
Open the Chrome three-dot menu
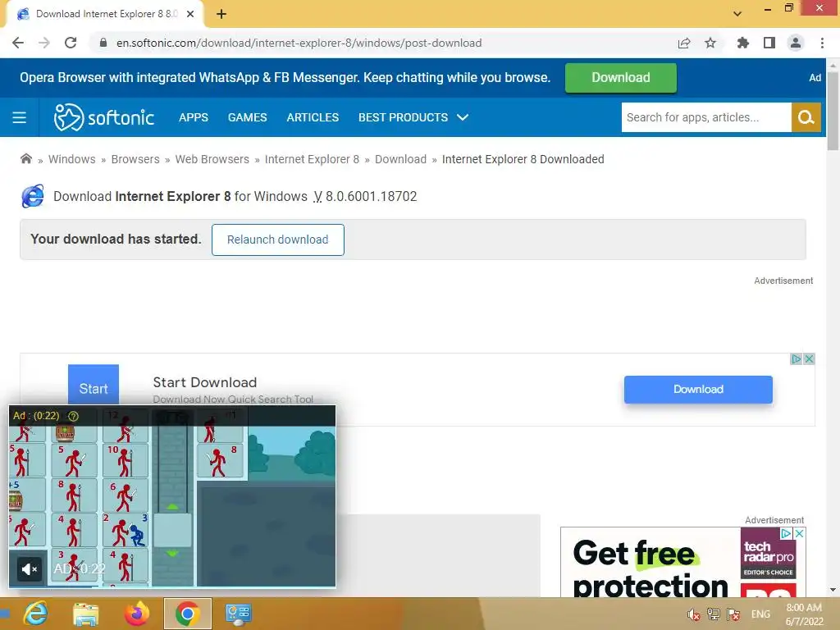[822, 43]
